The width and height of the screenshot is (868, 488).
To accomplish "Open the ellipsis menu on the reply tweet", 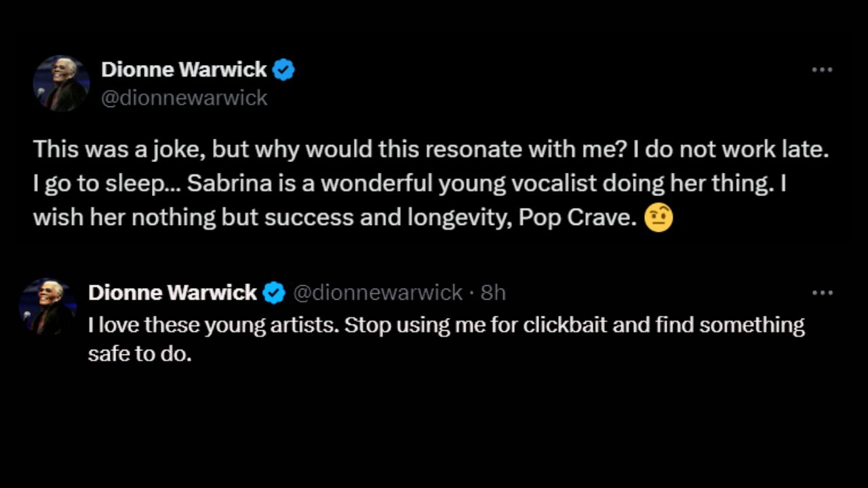I will [822, 292].
